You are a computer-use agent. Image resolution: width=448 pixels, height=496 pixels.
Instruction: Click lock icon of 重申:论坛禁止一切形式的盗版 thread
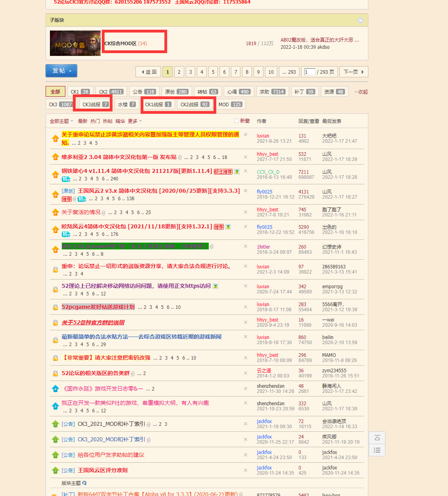tap(55, 270)
